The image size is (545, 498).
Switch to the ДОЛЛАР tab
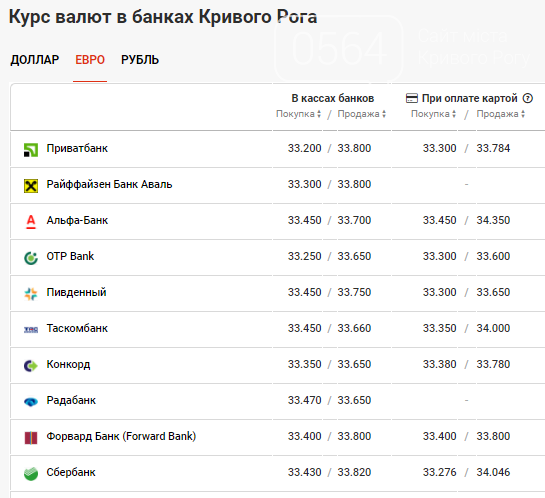point(35,60)
